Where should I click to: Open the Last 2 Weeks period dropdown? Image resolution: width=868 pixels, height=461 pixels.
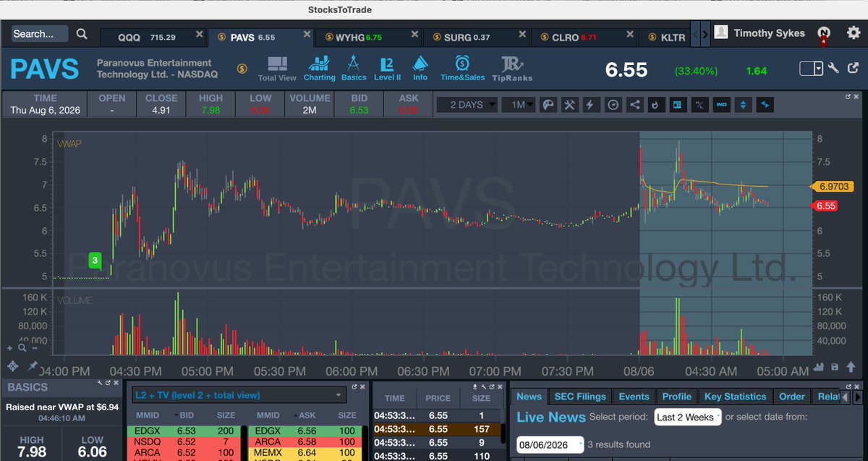point(687,417)
